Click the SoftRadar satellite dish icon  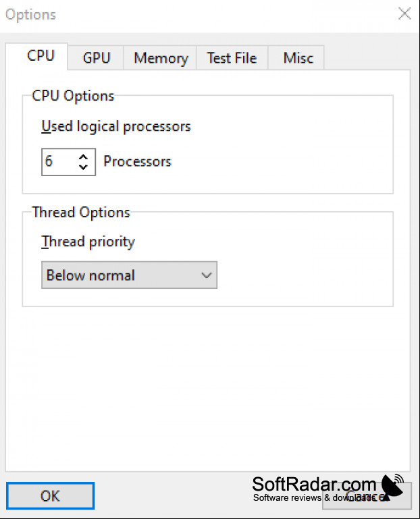point(393,485)
